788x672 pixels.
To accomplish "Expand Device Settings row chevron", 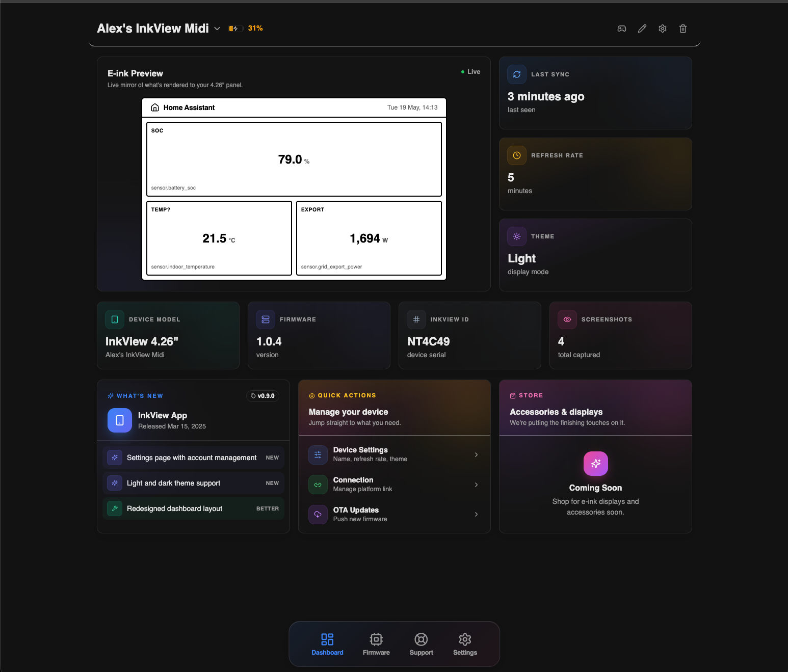I will (476, 454).
